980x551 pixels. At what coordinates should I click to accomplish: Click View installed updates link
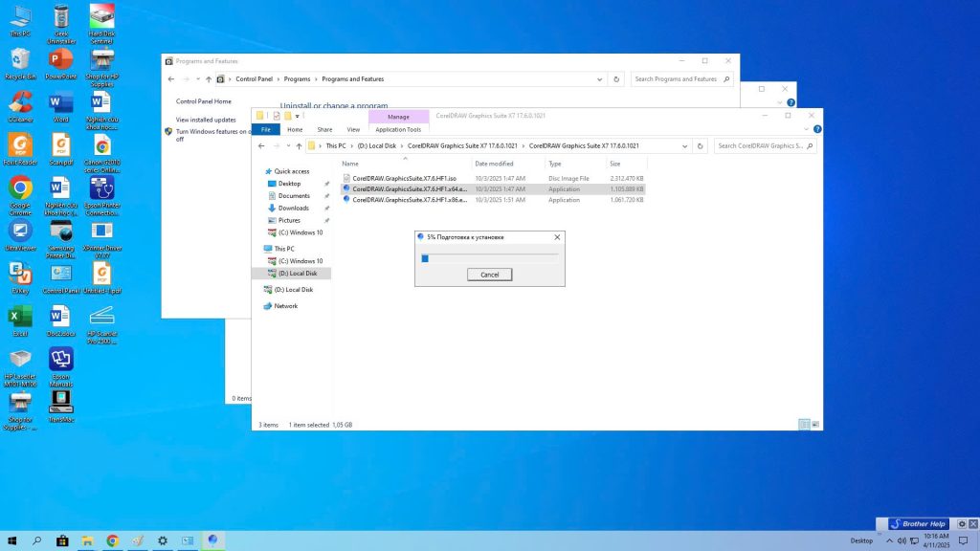[x=206, y=120]
